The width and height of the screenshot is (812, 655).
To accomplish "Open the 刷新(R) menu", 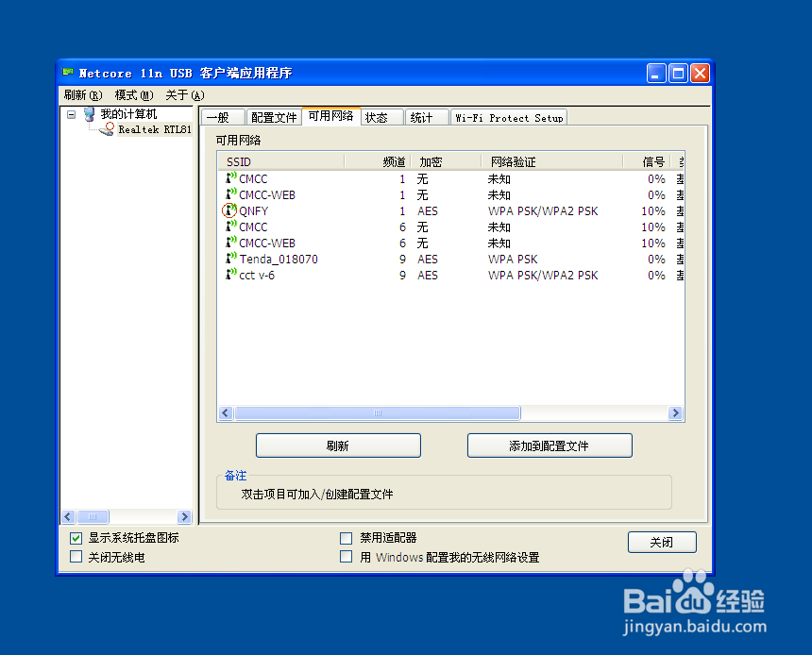I will tap(83, 95).
